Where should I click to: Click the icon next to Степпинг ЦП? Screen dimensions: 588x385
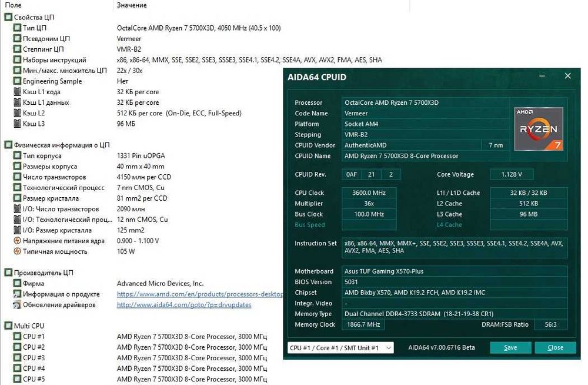[x=17, y=49]
